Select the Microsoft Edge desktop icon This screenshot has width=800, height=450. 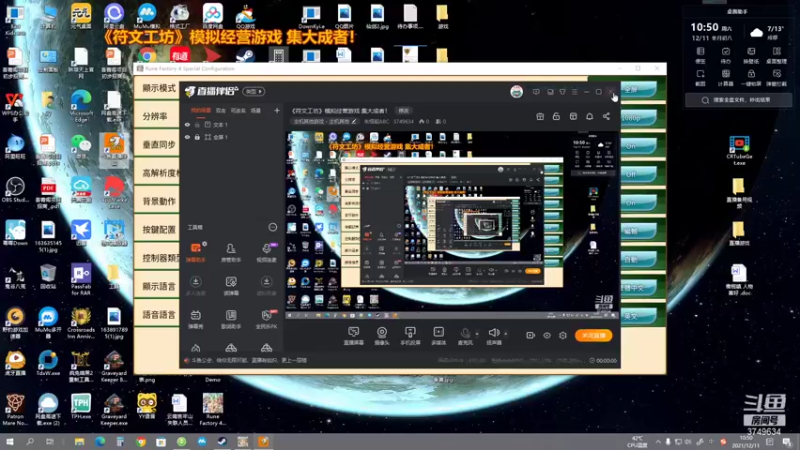81,106
